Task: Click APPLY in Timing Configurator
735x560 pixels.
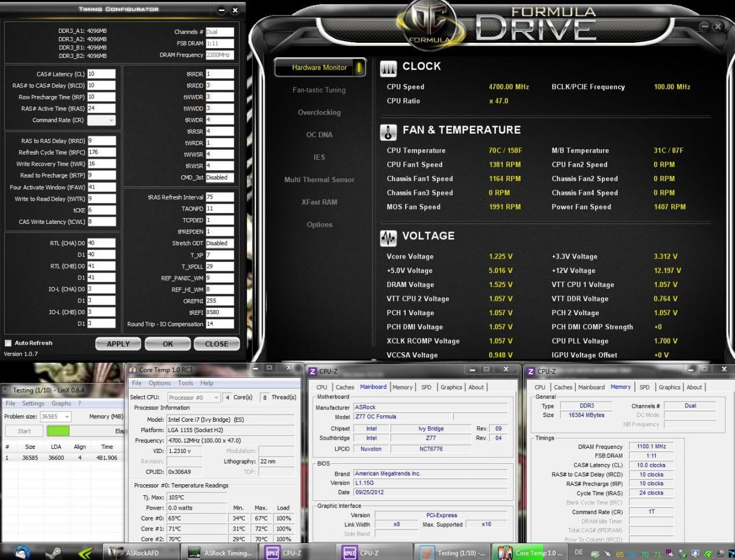Action: coord(118,344)
